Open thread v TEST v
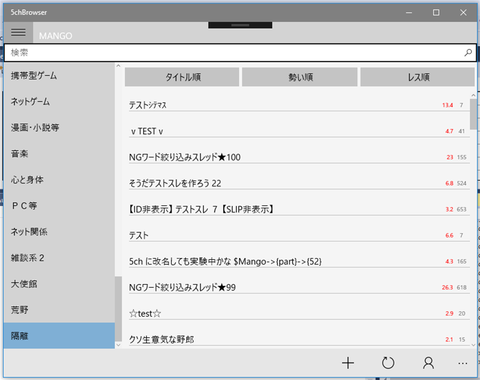Image resolution: width=480 pixels, height=380 pixels. click(299, 131)
